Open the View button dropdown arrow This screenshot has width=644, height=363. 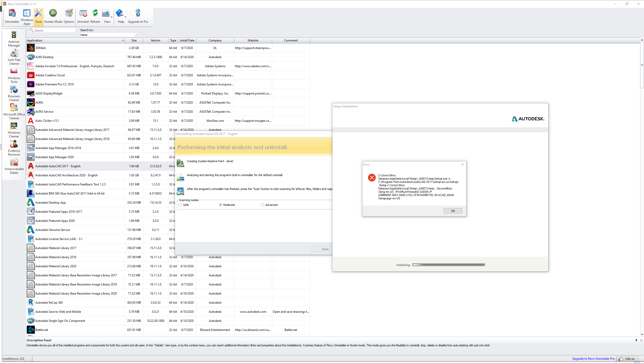coord(112,17)
